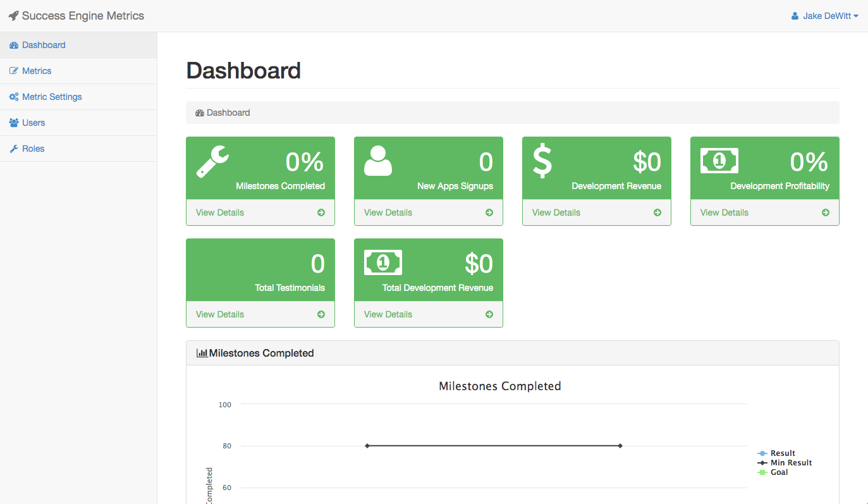
Task: Click the dollar sign icon on Development Revenue card
Action: tap(542, 161)
